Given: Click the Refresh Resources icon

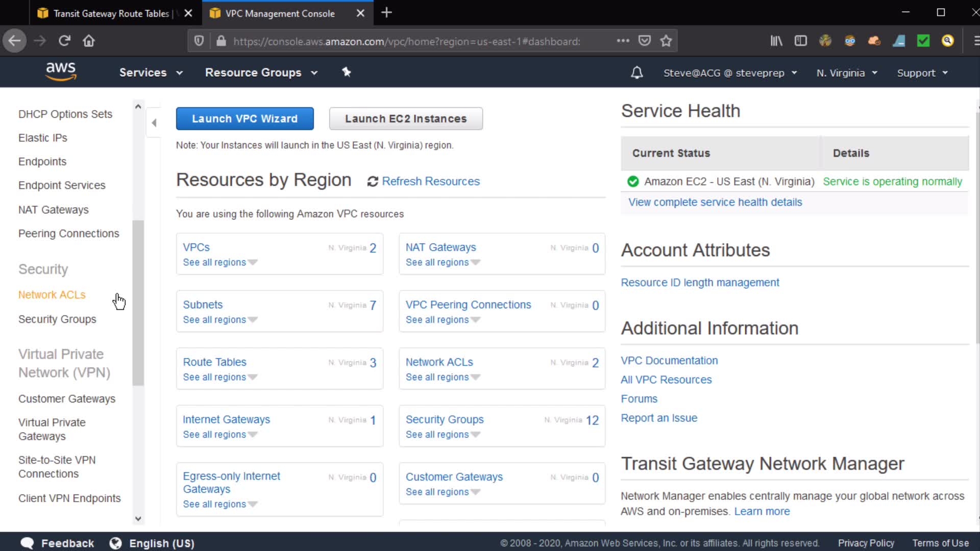Looking at the screenshot, I should 373,182.
